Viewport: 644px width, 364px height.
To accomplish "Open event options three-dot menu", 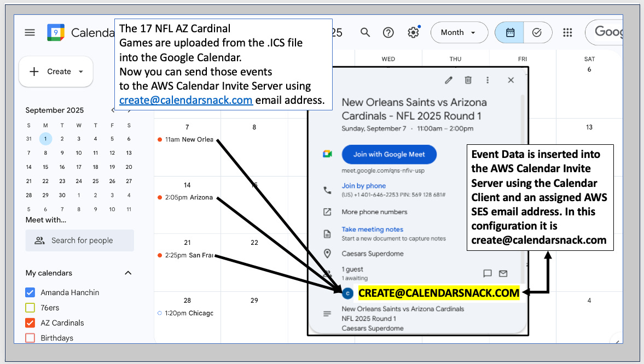I will [488, 80].
